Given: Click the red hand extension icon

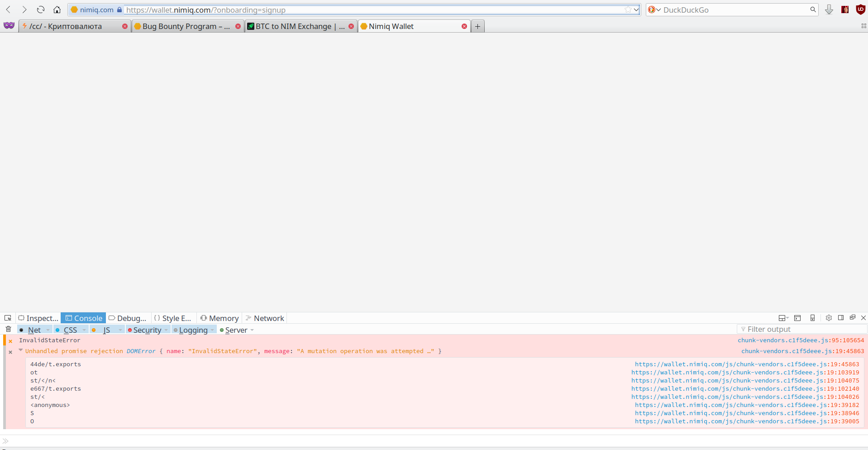Looking at the screenshot, I should pyautogui.click(x=845, y=10).
